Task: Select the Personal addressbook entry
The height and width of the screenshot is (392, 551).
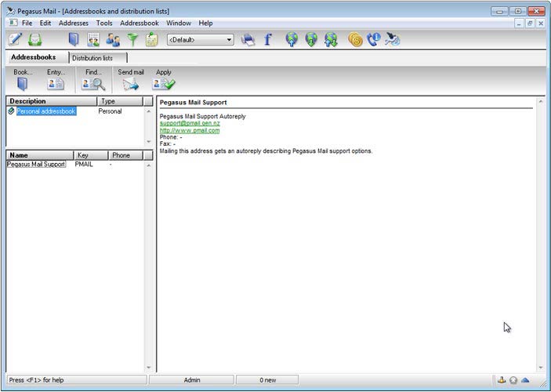Action: point(46,111)
